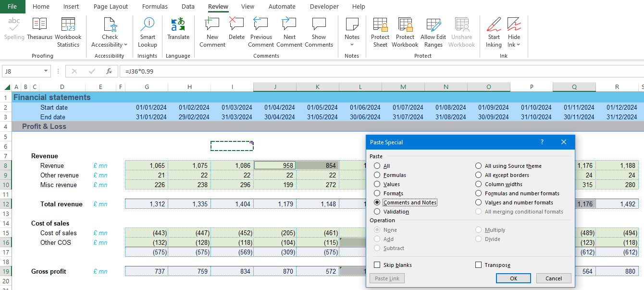
Task: Check the Transpose option
Action: 478,265
